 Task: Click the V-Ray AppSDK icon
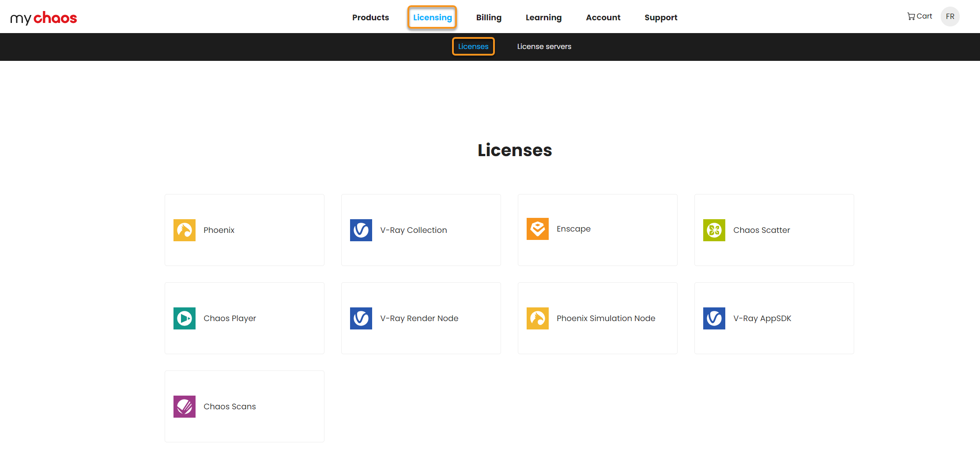(x=714, y=318)
